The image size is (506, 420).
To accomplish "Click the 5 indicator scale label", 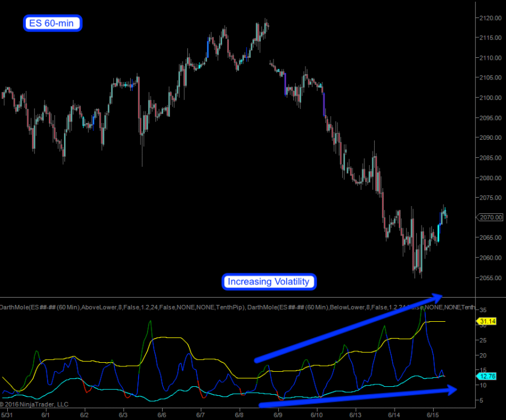I will pos(481,400).
